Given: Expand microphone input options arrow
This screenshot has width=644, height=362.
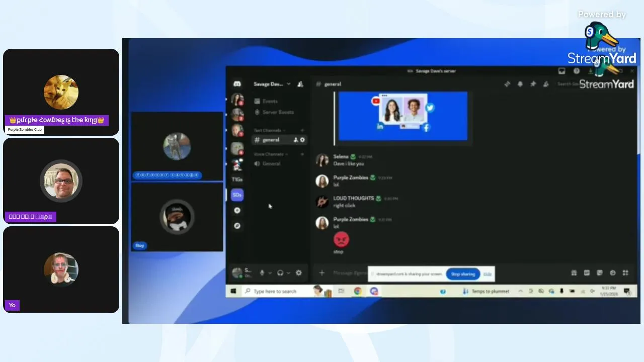Looking at the screenshot, I should click(270, 273).
